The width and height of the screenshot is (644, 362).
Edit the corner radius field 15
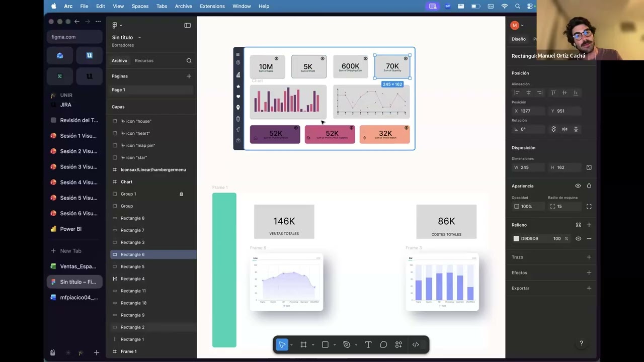click(x=565, y=207)
